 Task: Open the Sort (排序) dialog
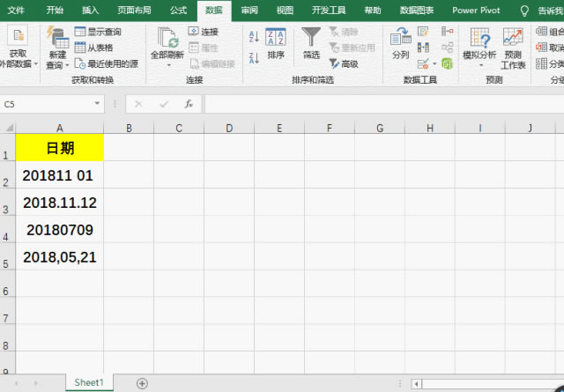[276, 43]
